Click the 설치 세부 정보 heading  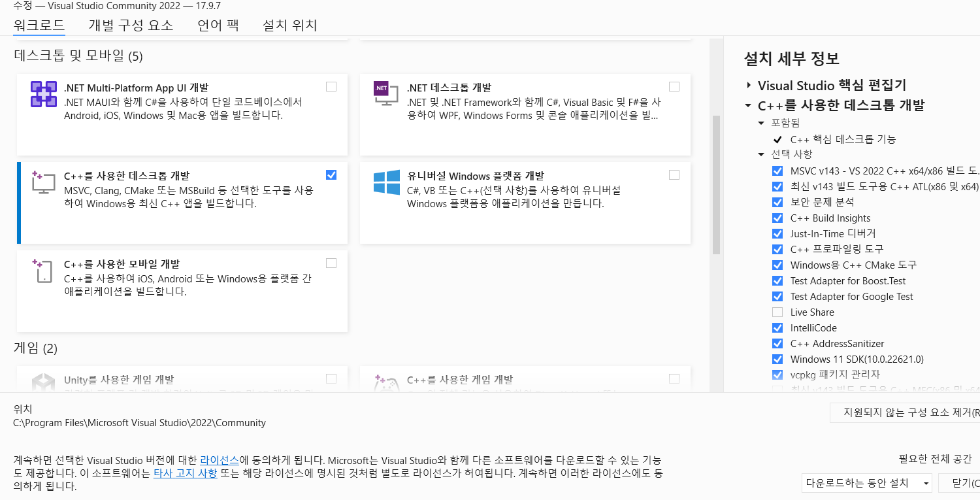point(792,59)
